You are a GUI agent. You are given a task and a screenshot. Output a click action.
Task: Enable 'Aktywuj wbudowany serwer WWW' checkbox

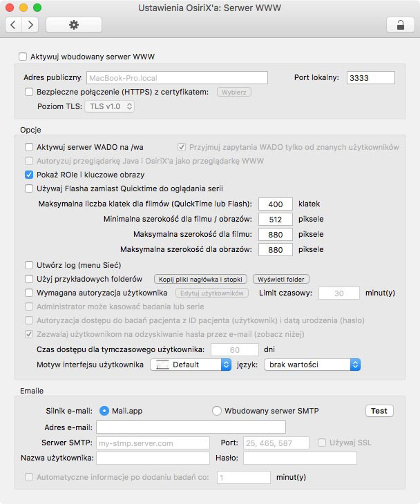click(23, 57)
